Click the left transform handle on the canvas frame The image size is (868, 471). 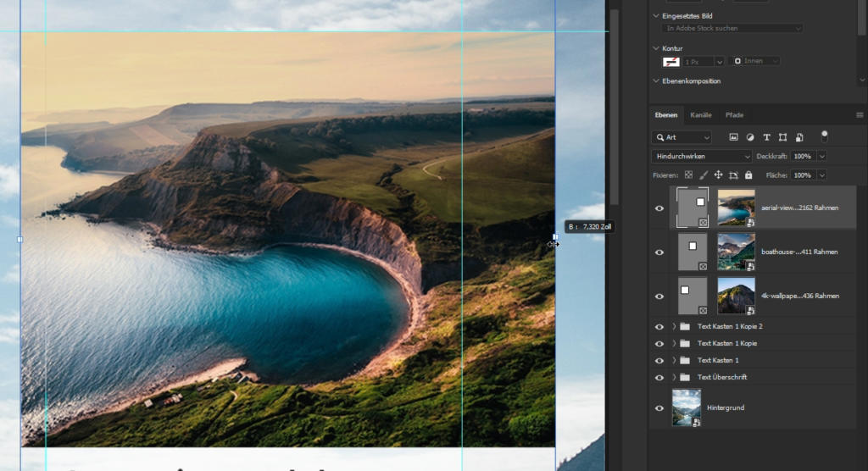click(20, 240)
